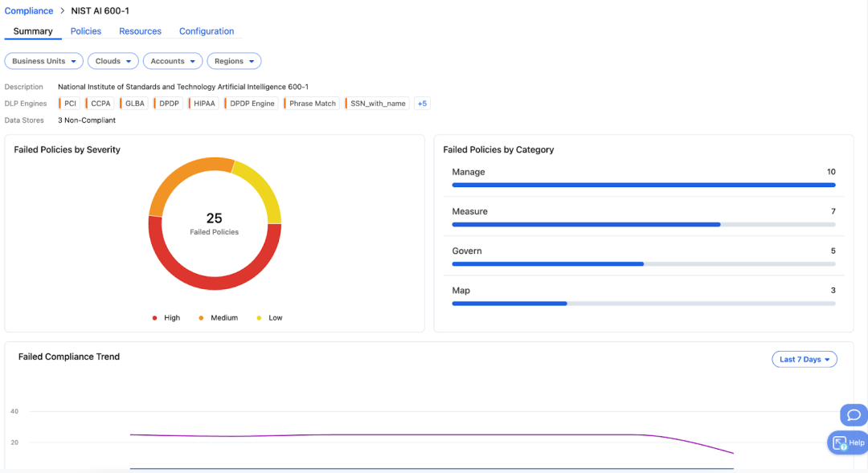Expand the Clouds filter dropdown

[x=113, y=61]
